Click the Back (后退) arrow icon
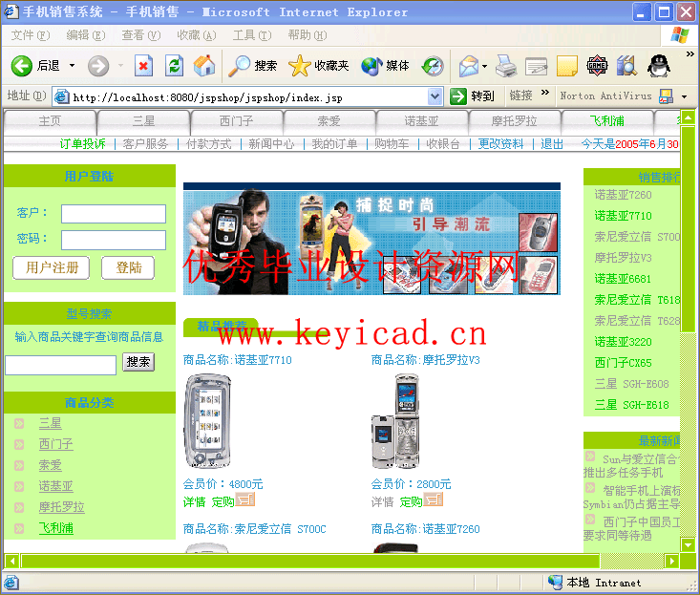700x595 pixels. [x=22, y=66]
